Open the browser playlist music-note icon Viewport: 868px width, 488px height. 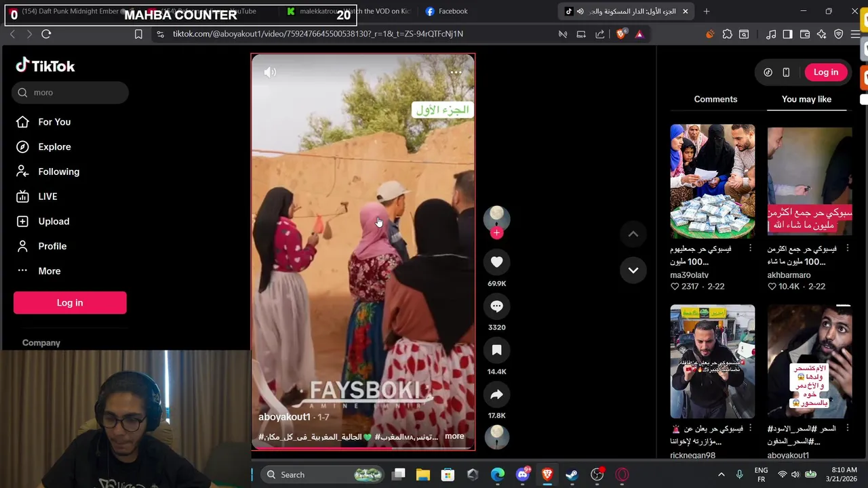[771, 34]
